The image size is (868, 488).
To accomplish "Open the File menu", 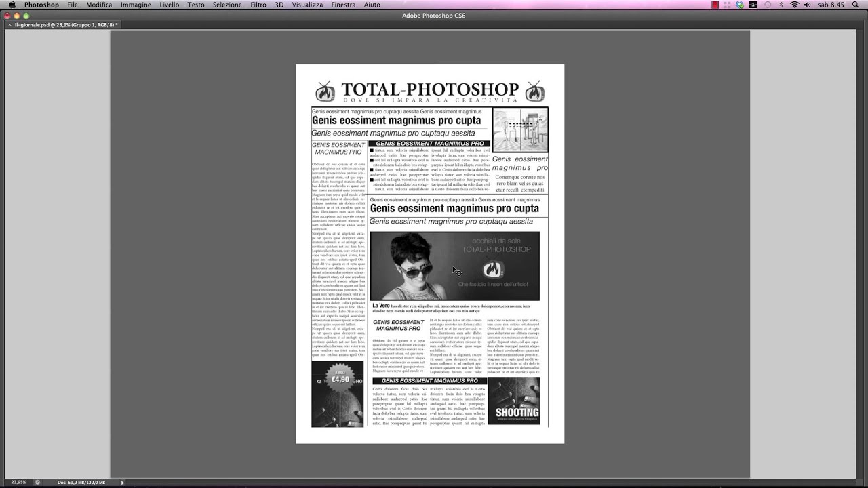I will [73, 5].
